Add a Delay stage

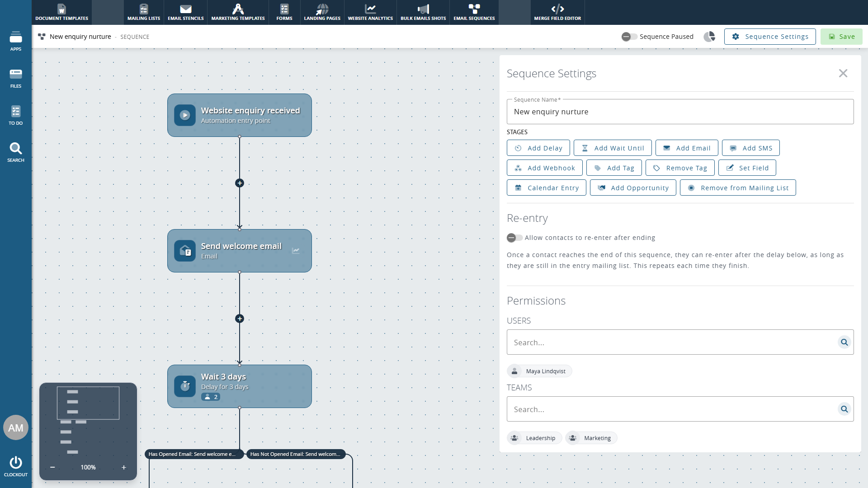538,148
